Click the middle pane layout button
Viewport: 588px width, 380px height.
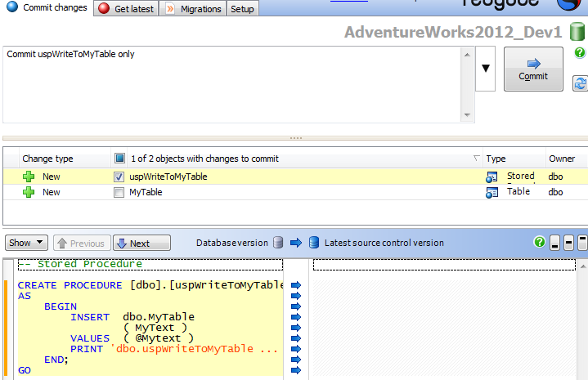click(x=568, y=243)
